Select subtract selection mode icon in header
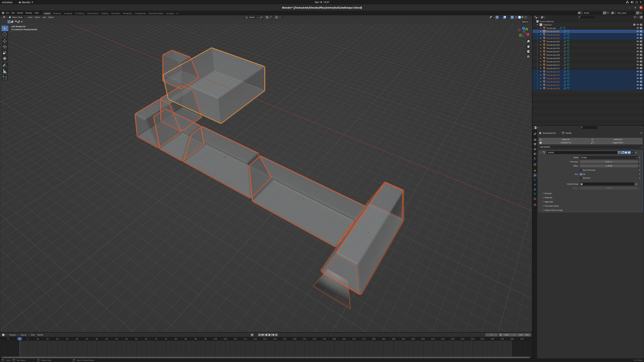 [x=15, y=22]
